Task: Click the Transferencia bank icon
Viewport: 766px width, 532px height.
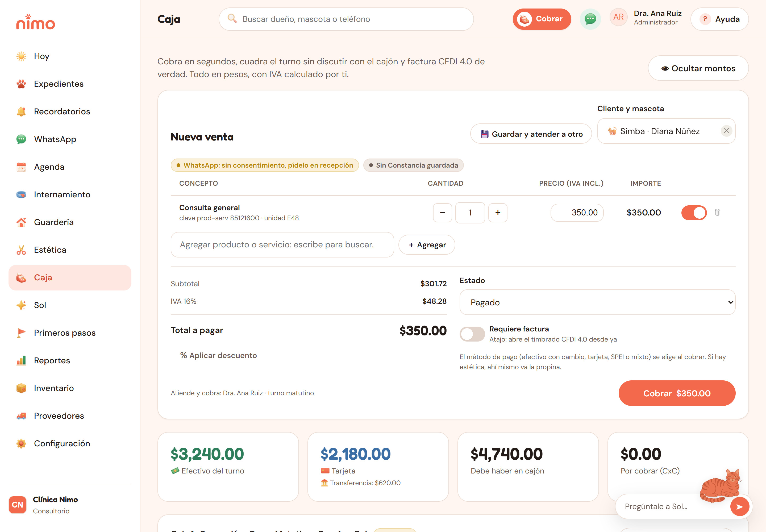Action: pyautogui.click(x=324, y=483)
